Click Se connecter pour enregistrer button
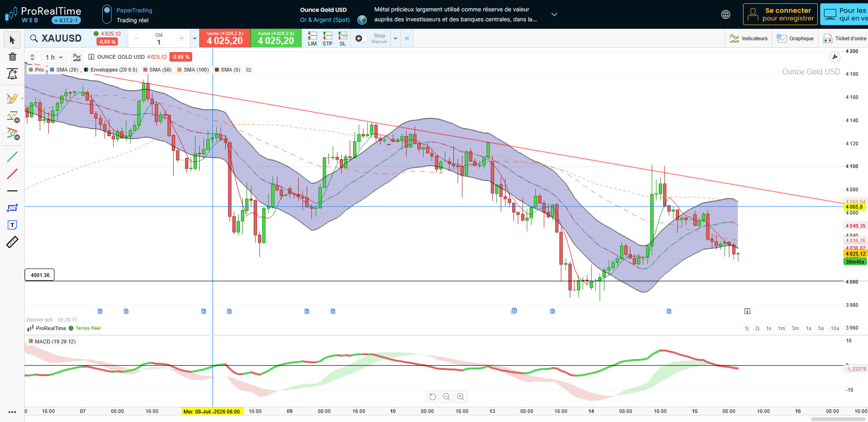868x422 pixels. click(781, 14)
